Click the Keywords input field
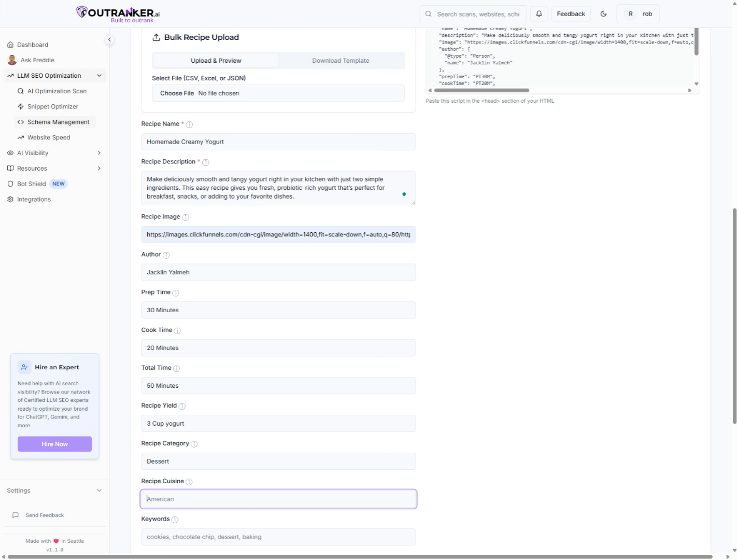This screenshot has height=560, width=737. pos(278,537)
